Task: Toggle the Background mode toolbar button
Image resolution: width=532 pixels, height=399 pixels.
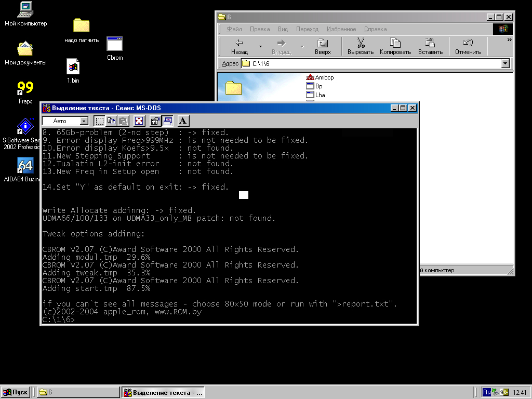Action: click(x=167, y=121)
